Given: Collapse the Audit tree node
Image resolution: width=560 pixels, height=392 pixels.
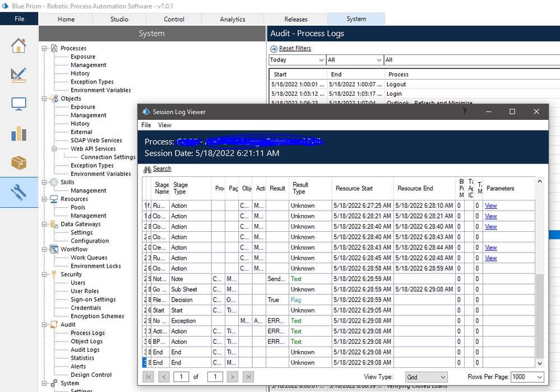Looking at the screenshot, I should point(44,325).
